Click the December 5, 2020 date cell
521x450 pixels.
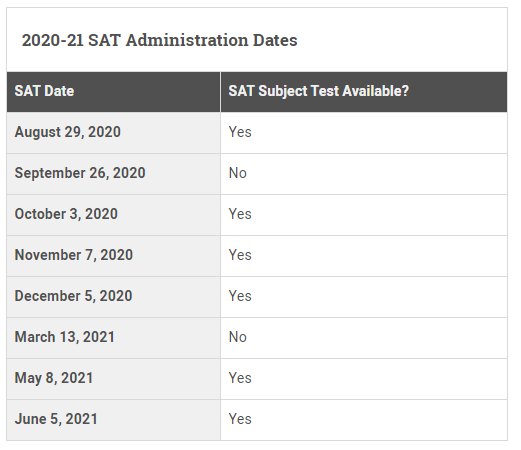click(113, 297)
